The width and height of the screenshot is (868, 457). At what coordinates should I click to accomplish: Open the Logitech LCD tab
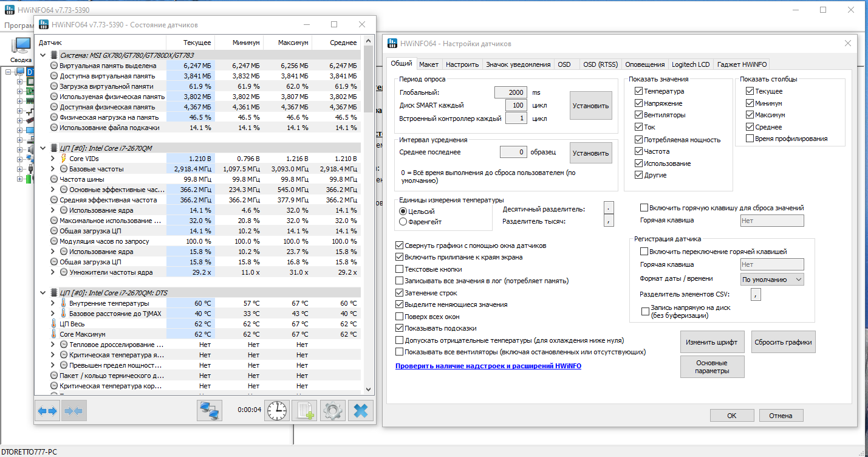point(691,64)
